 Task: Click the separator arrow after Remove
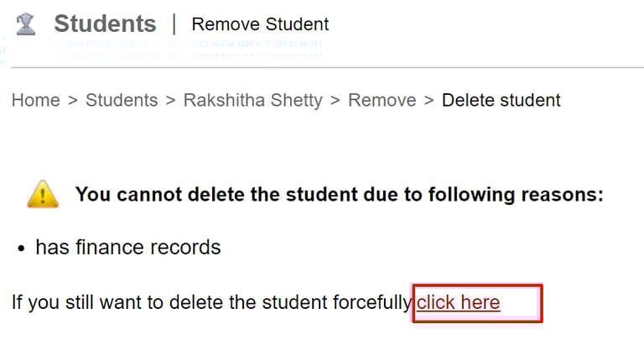pyautogui.click(x=428, y=101)
